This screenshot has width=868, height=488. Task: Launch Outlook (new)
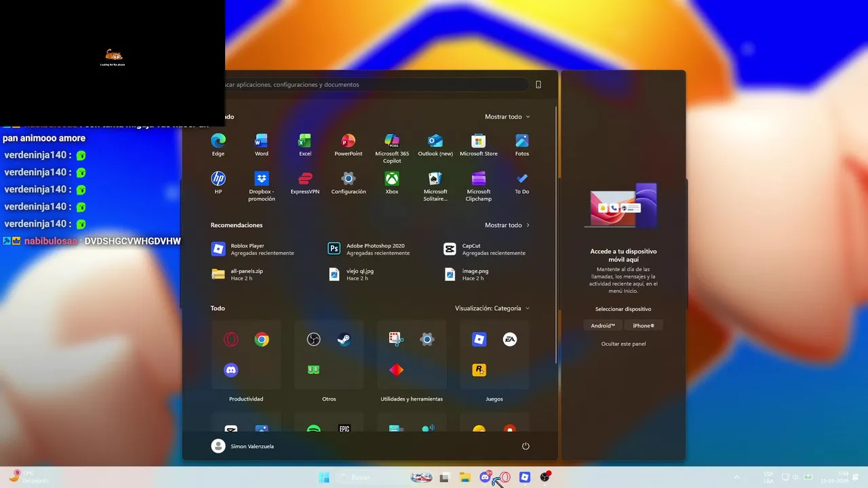tap(435, 145)
